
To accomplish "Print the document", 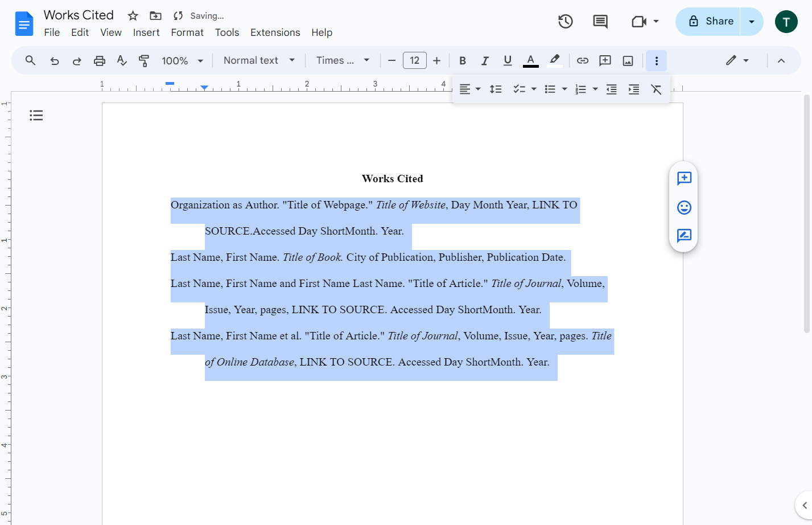I will [100, 61].
